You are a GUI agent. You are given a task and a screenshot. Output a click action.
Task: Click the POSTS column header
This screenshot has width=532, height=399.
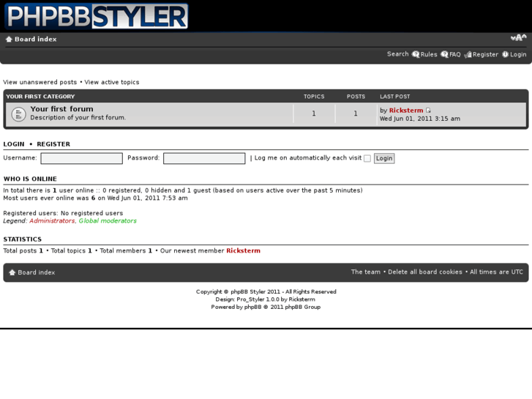coord(356,97)
